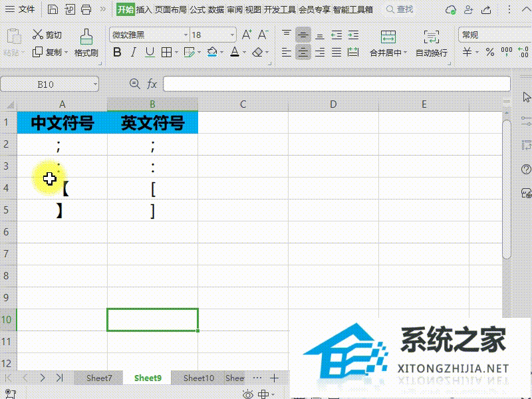Click the save icon in quick toolbar
Screen dimensions: 532x399
tap(53, 9)
